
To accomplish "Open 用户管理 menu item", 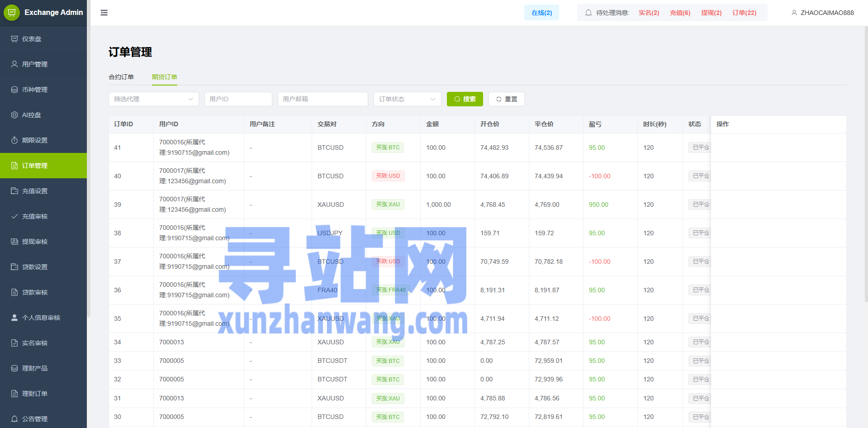I will coord(43,64).
